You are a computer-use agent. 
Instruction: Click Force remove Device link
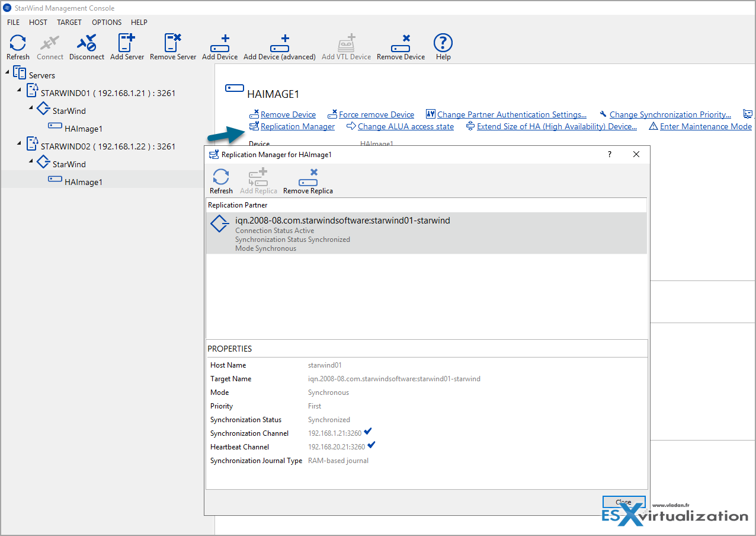coord(376,114)
